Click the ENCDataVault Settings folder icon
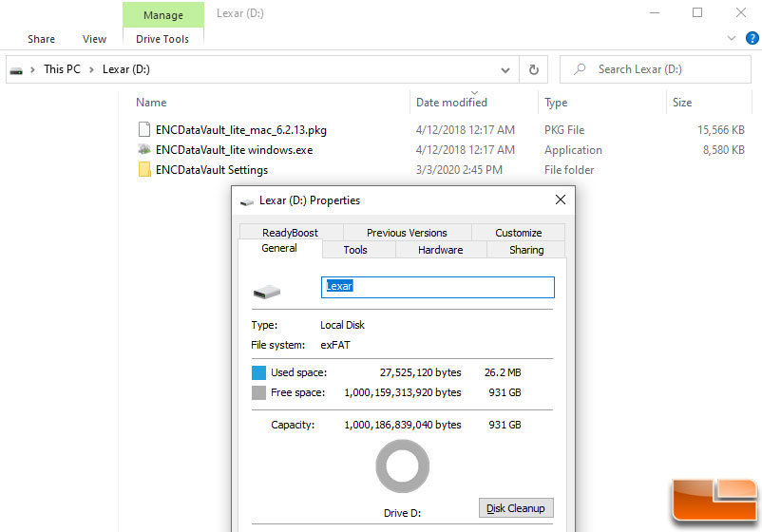Image resolution: width=762 pixels, height=532 pixels. point(143,169)
